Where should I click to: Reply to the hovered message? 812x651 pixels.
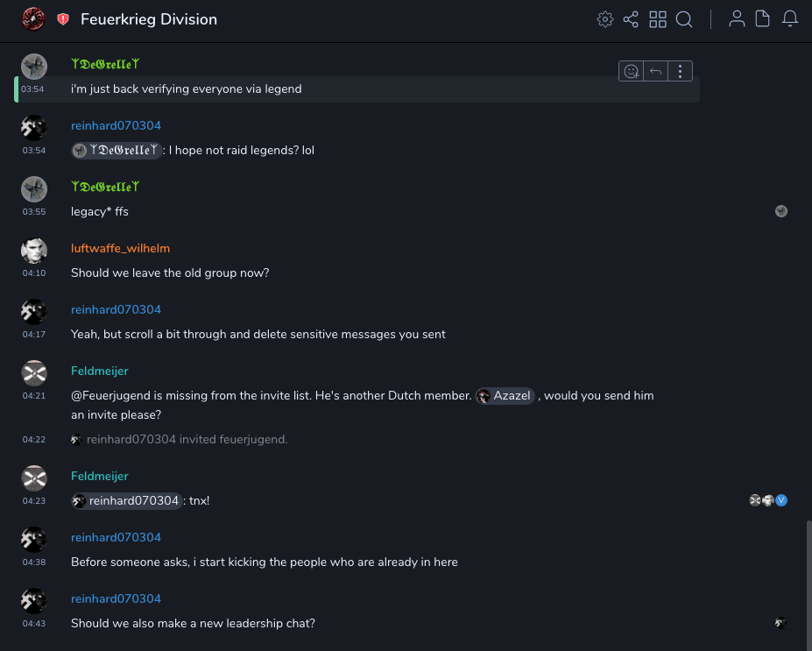pos(655,72)
